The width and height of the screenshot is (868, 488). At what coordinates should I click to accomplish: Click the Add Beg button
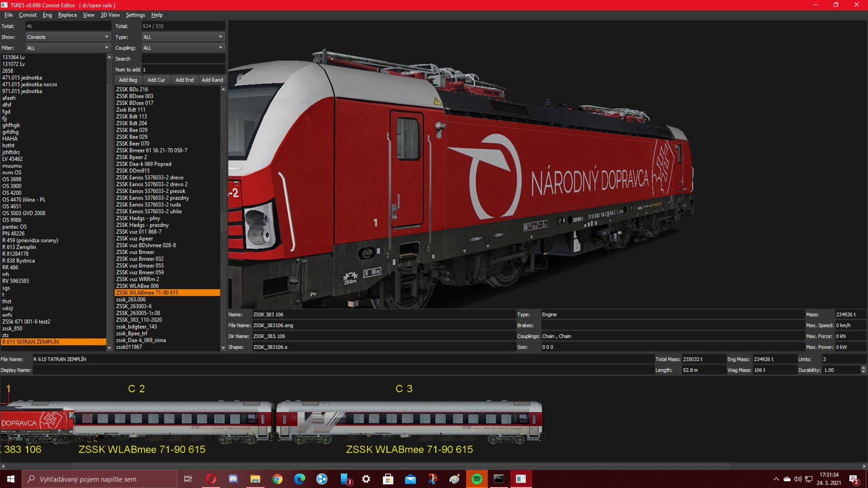(128, 80)
